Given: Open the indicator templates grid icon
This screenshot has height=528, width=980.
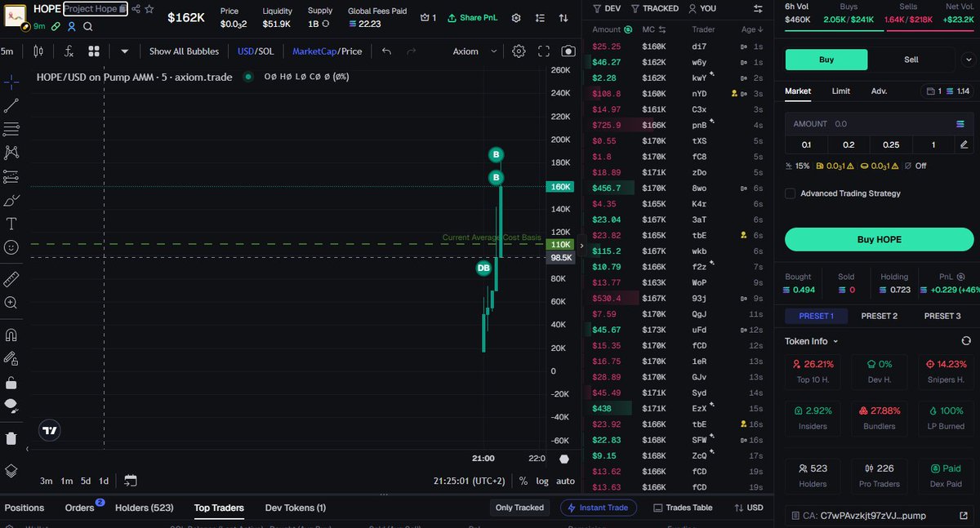Looking at the screenshot, I should point(94,51).
